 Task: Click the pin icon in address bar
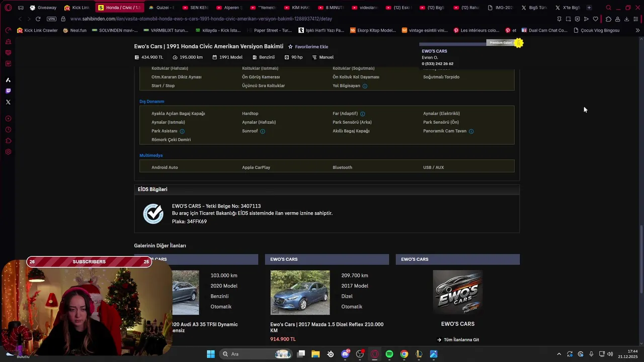click(559, 19)
